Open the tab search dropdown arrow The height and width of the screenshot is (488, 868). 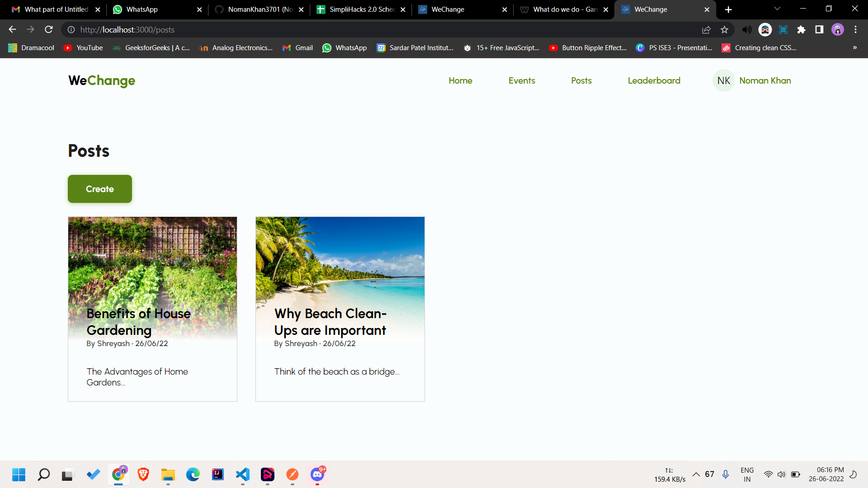point(777,9)
